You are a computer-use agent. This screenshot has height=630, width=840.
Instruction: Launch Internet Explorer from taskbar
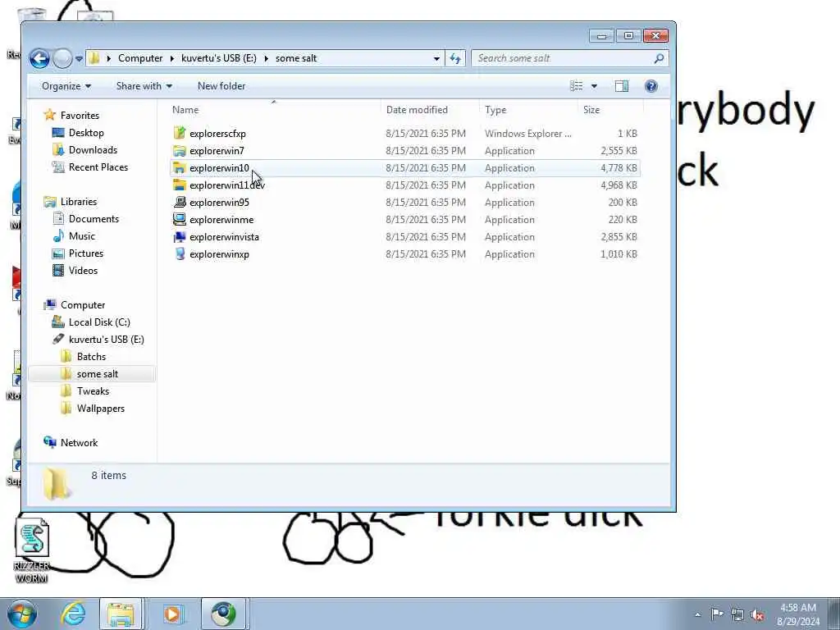(x=73, y=614)
